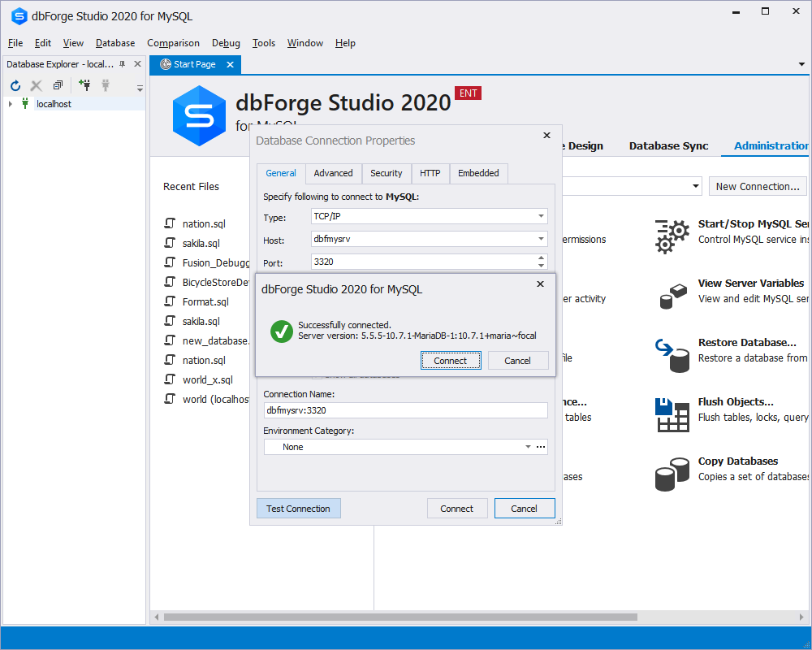
Task: Open nation.sql at top of Recent Files
Action: pyautogui.click(x=204, y=224)
